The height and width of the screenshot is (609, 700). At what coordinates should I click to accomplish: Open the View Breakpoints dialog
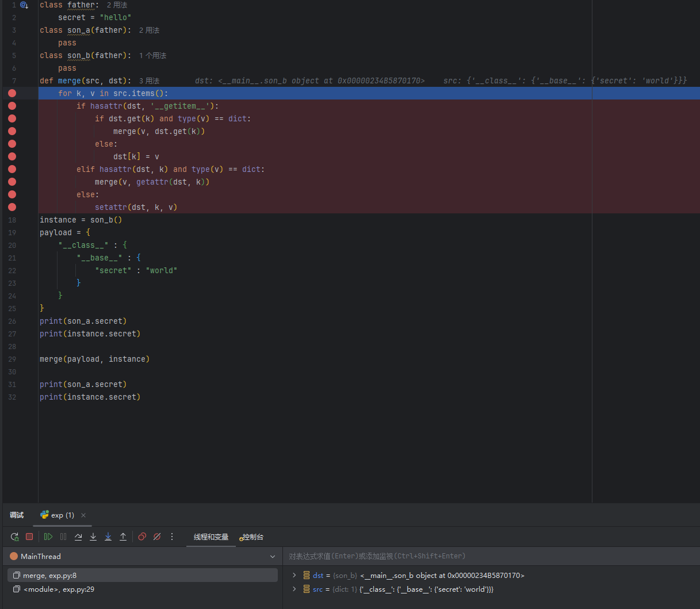click(x=142, y=537)
